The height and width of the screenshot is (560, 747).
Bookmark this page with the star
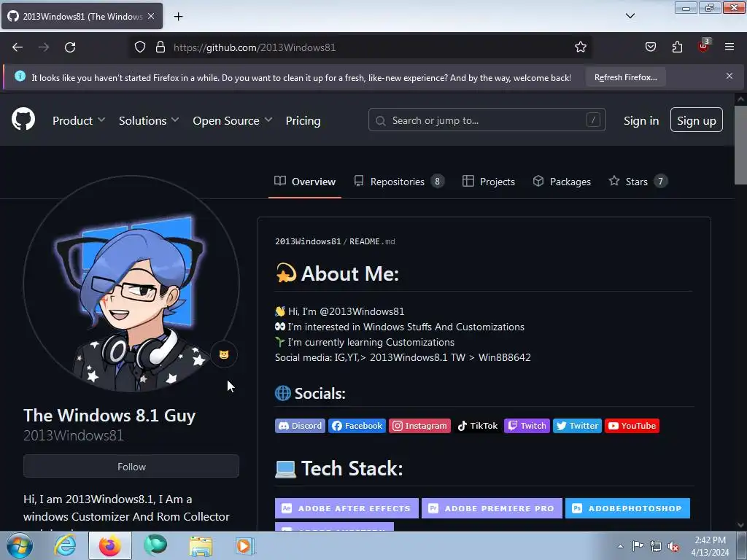580,47
